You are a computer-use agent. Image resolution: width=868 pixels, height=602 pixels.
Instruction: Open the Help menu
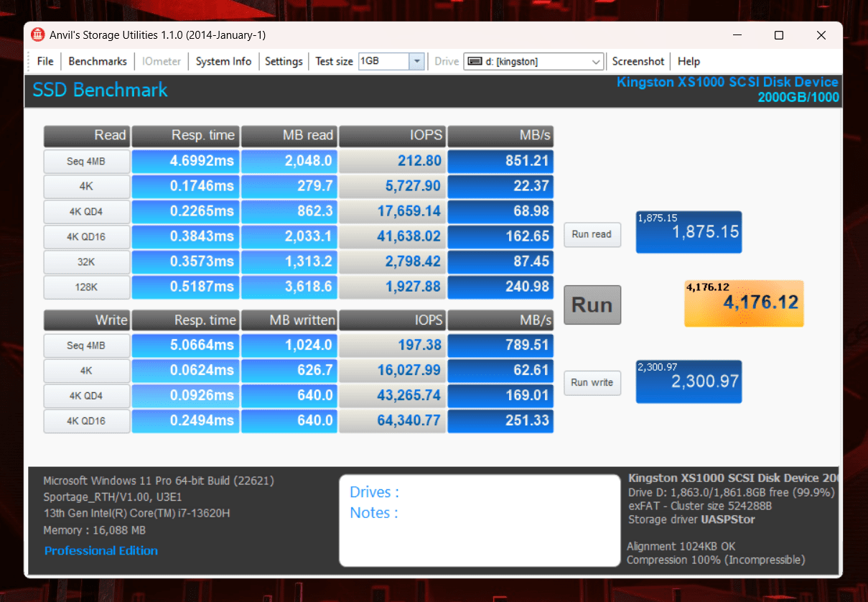click(x=689, y=62)
